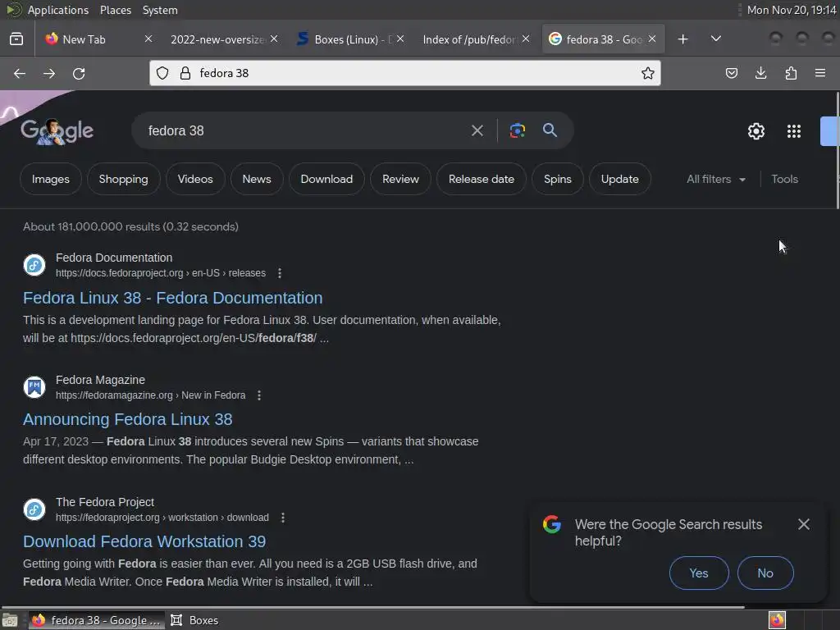The image size is (840, 630).
Task: Open options for Fedora Documentation result
Action: 280,273
